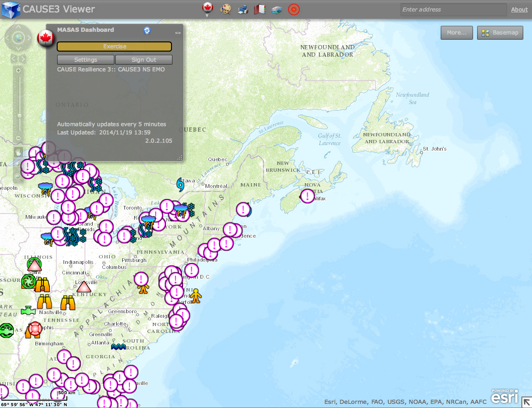Click the full extent globe button
This screenshot has width=532, height=408.
[18, 38]
